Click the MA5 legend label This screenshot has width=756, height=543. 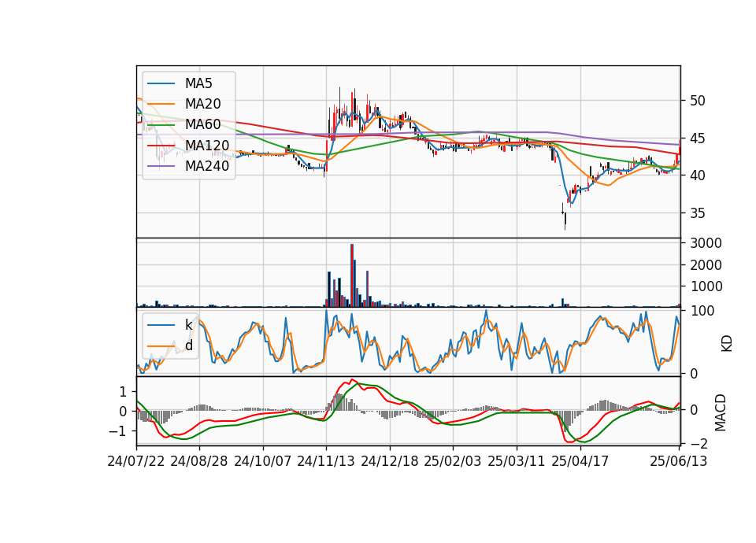point(198,83)
